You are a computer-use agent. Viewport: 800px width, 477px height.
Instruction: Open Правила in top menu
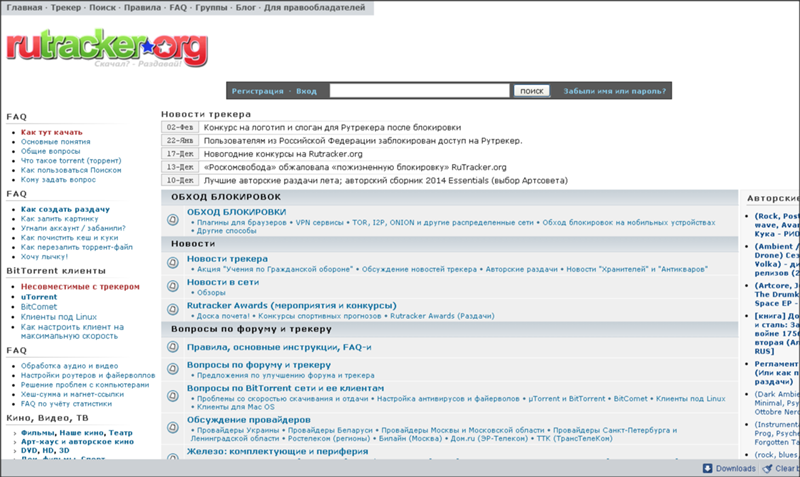click(142, 8)
